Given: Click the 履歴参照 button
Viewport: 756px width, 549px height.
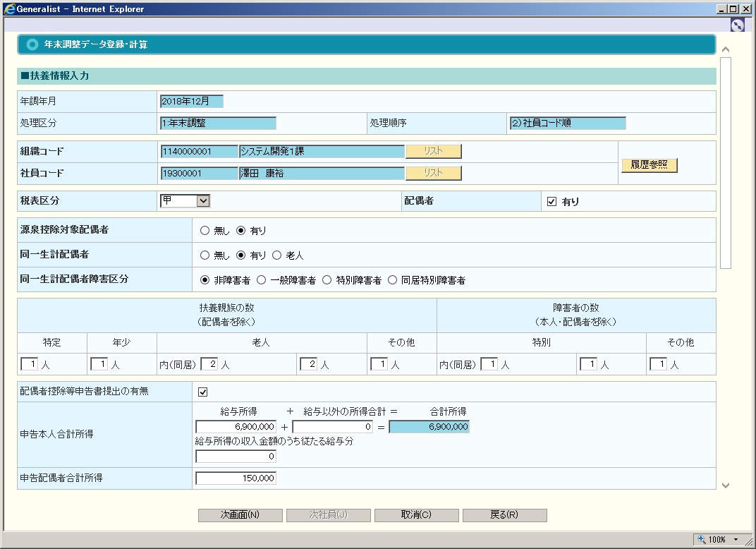Looking at the screenshot, I should [x=649, y=165].
